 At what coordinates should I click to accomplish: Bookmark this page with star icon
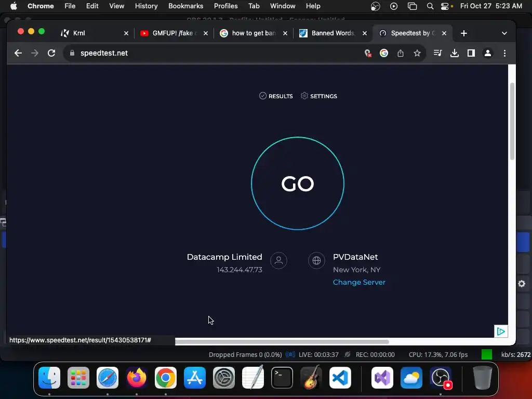(x=417, y=53)
